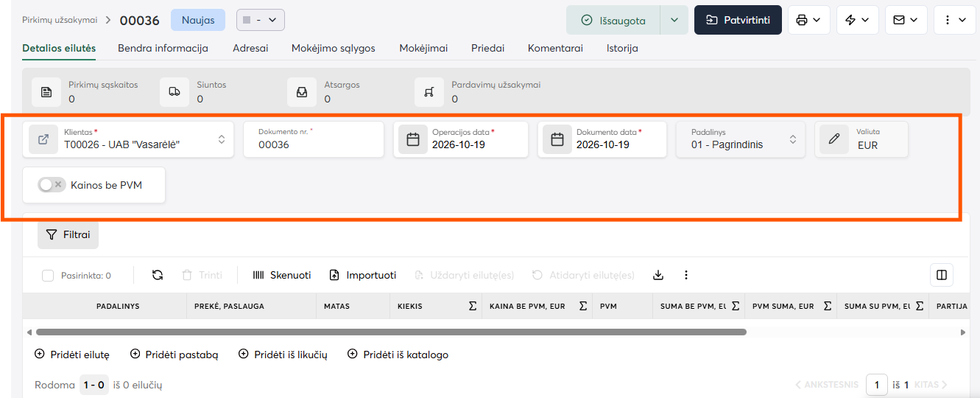980x398 pixels.
Task: Click the Išsaugota save button
Action: tap(613, 20)
